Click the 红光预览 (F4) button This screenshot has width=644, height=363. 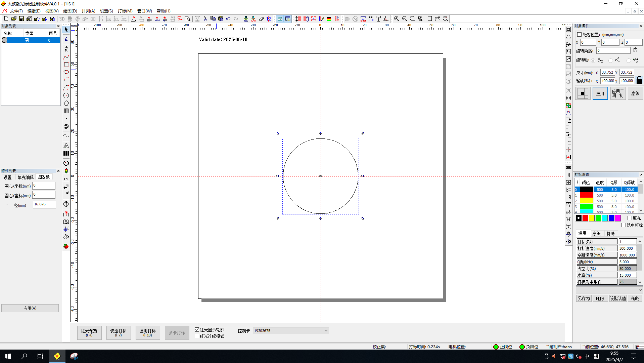coord(89,333)
